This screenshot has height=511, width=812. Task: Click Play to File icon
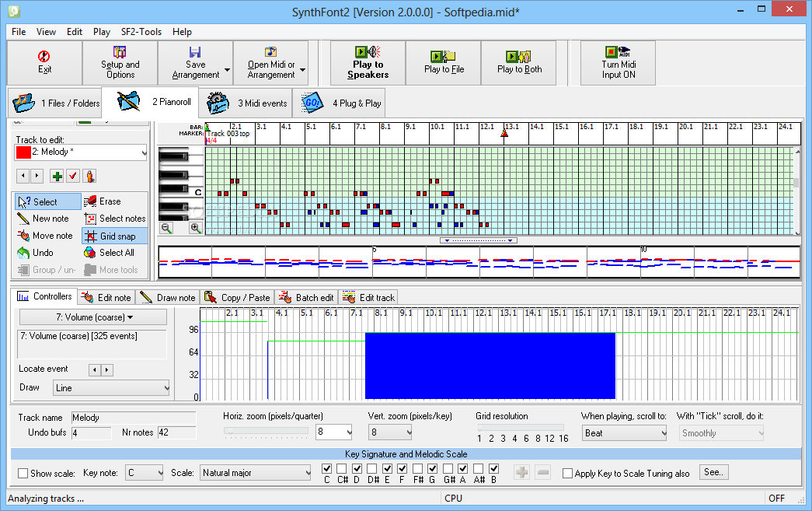(443, 55)
